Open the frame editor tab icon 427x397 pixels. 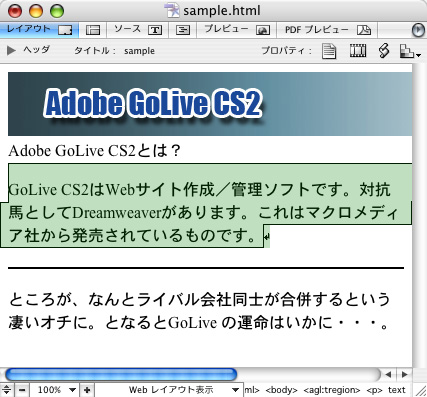point(93,30)
